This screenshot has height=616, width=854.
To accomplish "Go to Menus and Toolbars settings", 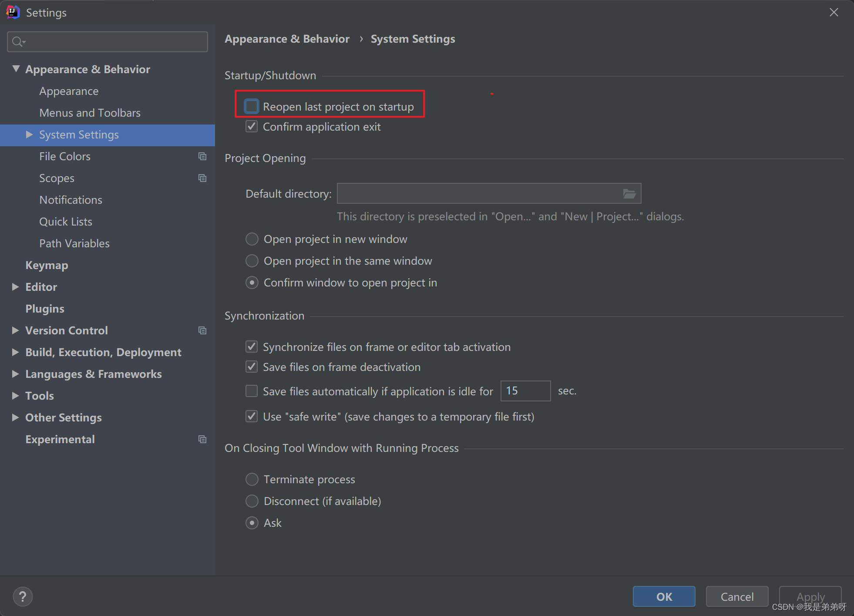I will (90, 113).
